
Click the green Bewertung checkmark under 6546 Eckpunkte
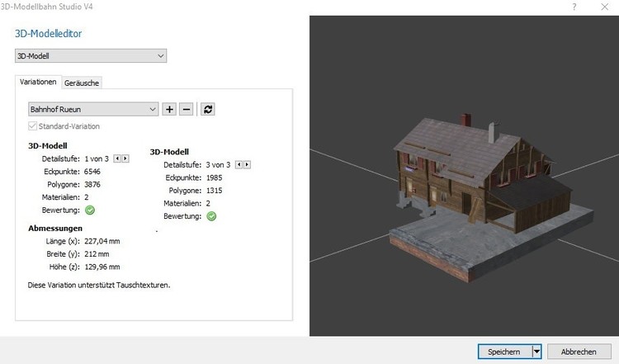90,210
